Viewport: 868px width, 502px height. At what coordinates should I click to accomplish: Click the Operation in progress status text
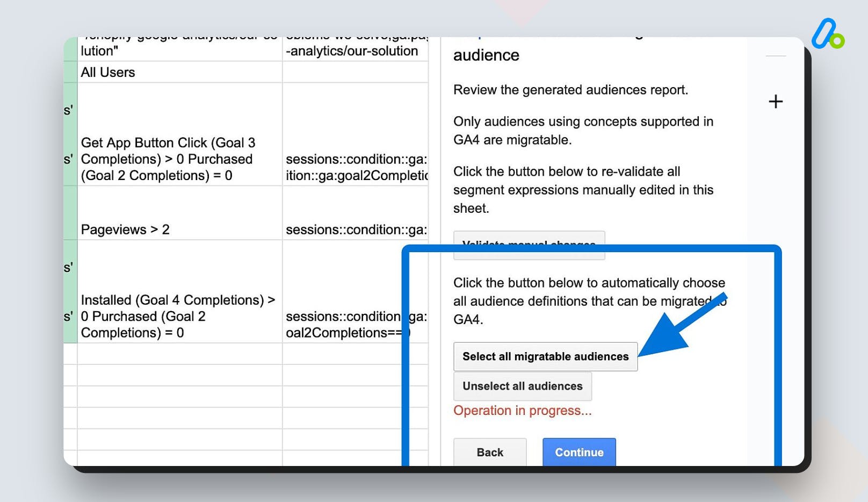pyautogui.click(x=522, y=411)
